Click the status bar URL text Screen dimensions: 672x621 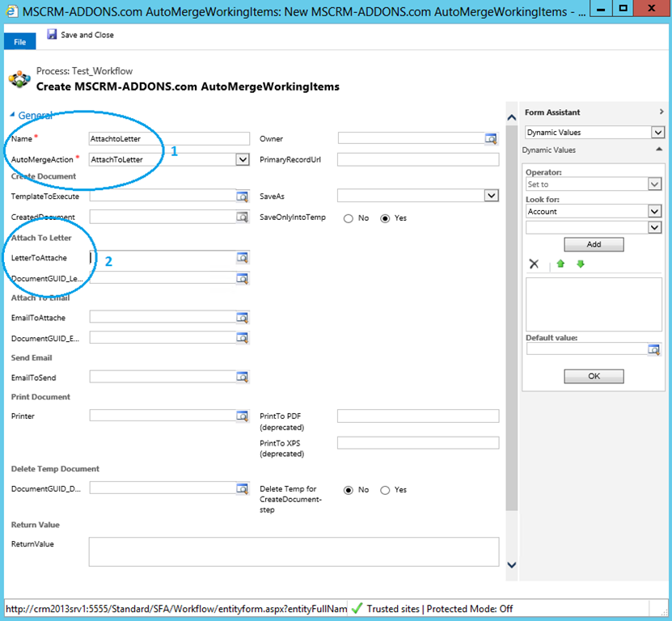(176, 609)
